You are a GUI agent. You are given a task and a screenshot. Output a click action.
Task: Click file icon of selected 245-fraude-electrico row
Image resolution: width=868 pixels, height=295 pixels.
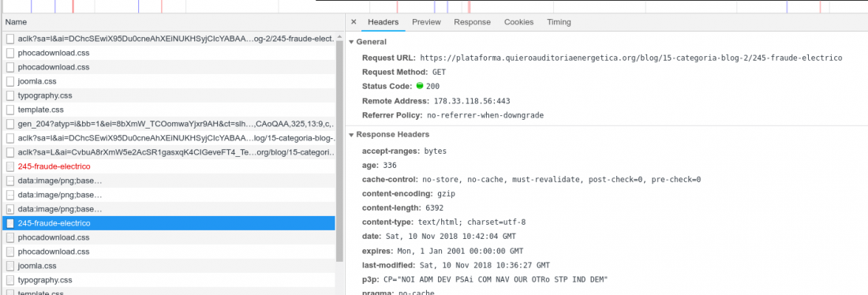10,223
